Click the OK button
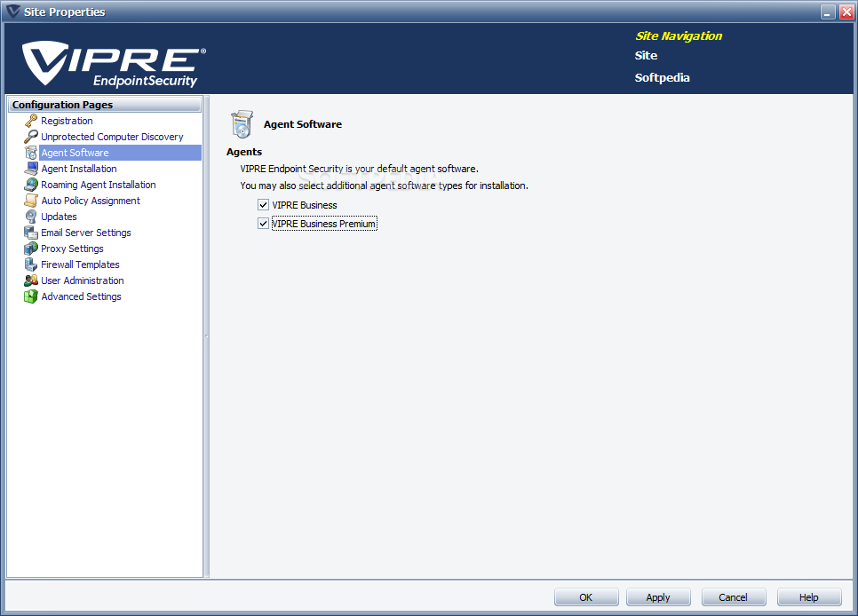 (x=586, y=596)
